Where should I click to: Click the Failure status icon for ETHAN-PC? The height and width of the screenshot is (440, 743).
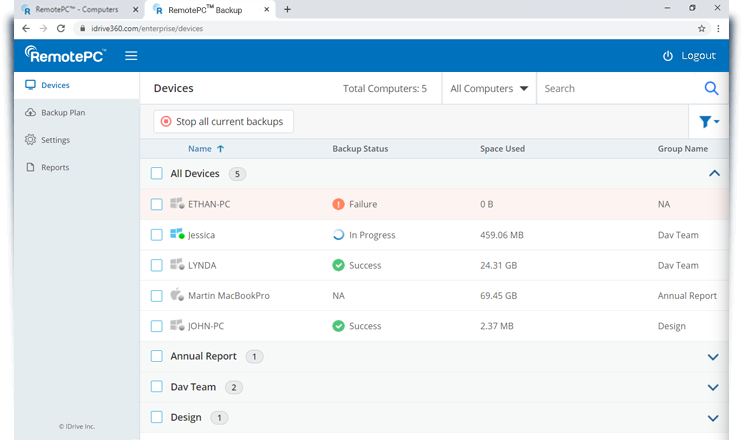[338, 205]
